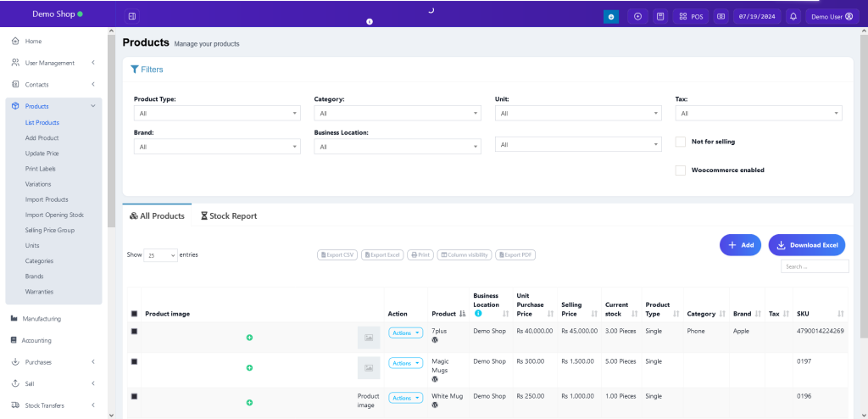Click the banknote icon beside POS
This screenshot has width=868, height=419.
[x=721, y=16]
